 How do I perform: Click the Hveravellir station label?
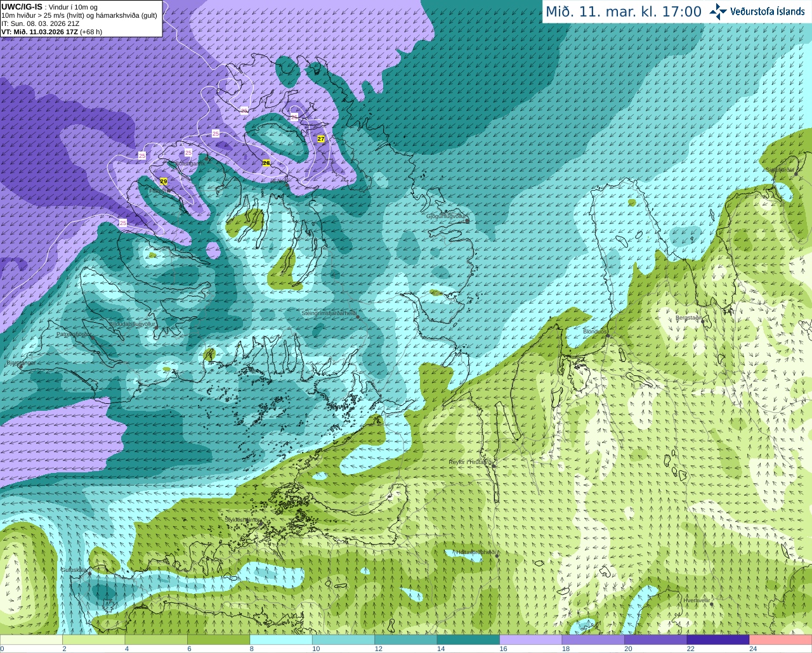697,600
